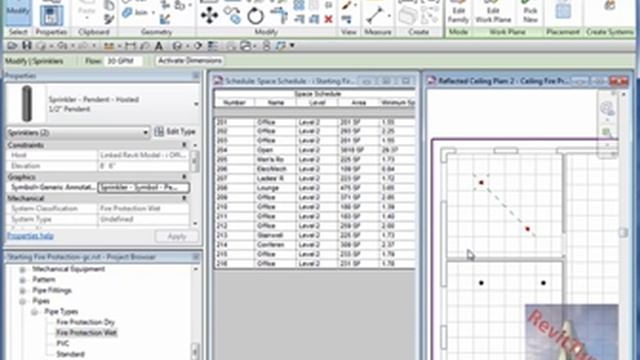Click the paint brush icon in the Clipboard panel

[x=109, y=19]
